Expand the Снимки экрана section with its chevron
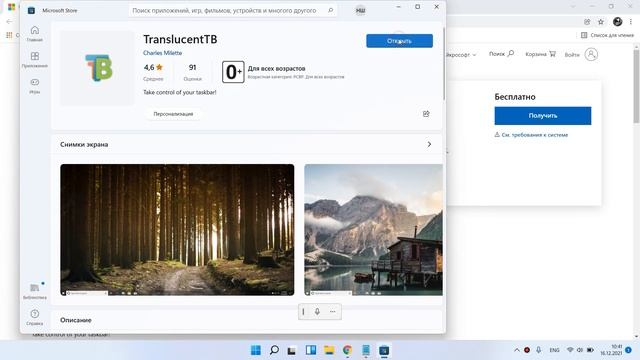 (429, 144)
